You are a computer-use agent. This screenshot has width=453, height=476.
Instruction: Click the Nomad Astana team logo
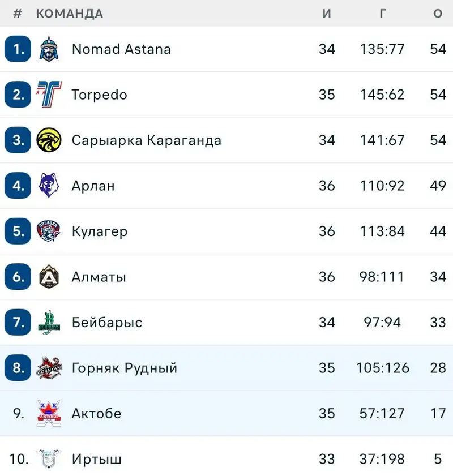pyautogui.click(x=49, y=49)
